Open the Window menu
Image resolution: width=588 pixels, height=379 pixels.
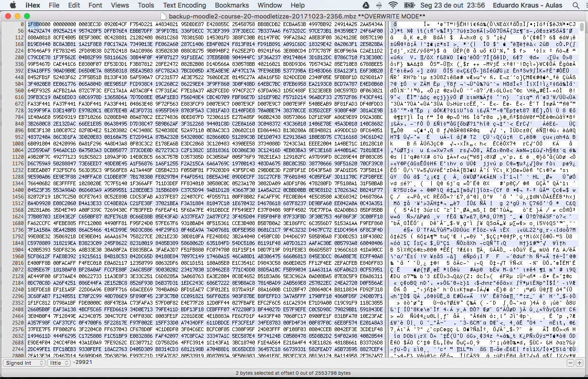269,5
